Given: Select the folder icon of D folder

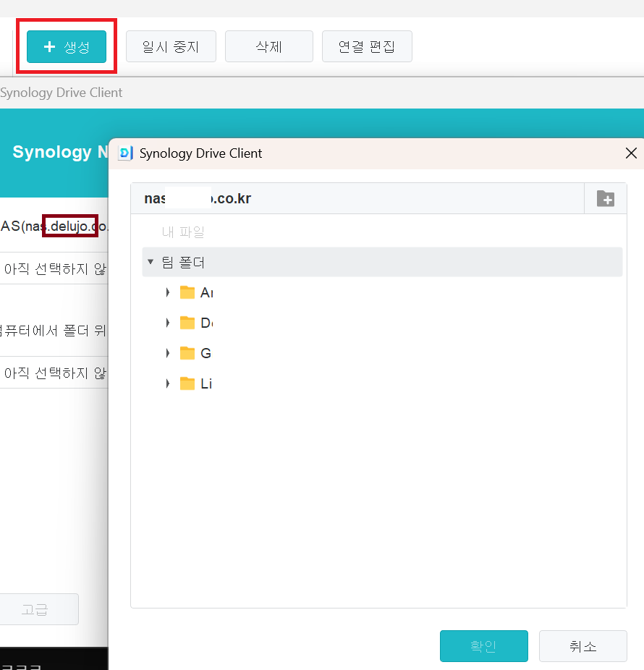Looking at the screenshot, I should [x=187, y=323].
